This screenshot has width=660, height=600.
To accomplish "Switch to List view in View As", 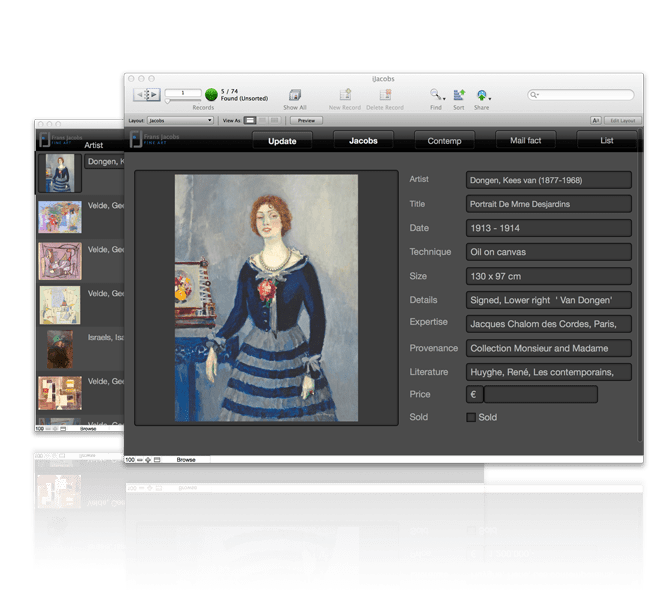I will tap(262, 120).
